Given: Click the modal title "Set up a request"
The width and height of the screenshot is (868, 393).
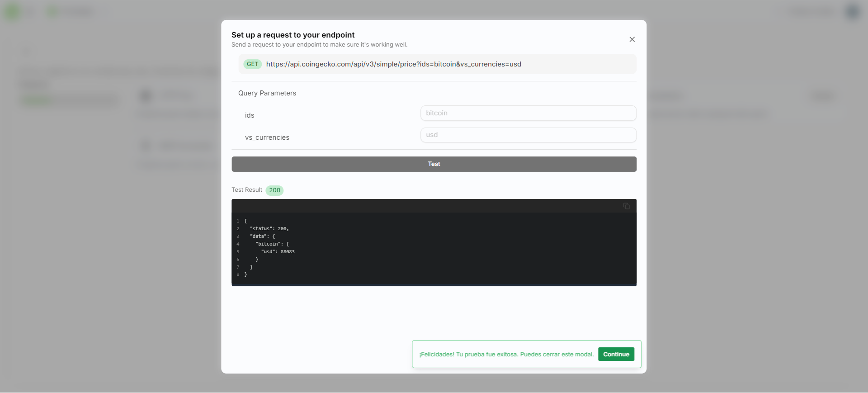Looking at the screenshot, I should [x=293, y=35].
